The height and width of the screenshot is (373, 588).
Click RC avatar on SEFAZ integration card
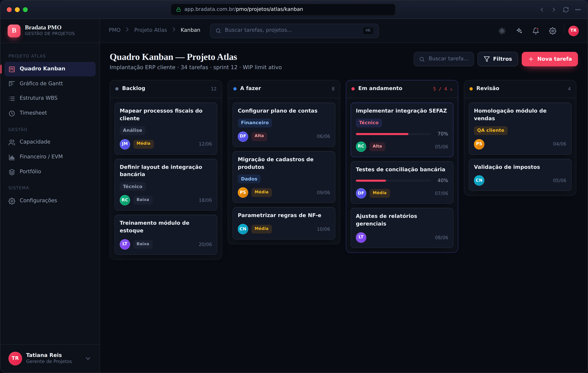361,147
